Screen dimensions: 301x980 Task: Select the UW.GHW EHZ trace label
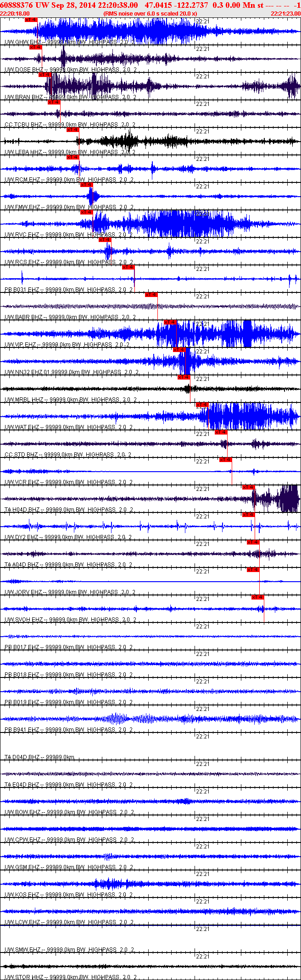click(x=69, y=42)
